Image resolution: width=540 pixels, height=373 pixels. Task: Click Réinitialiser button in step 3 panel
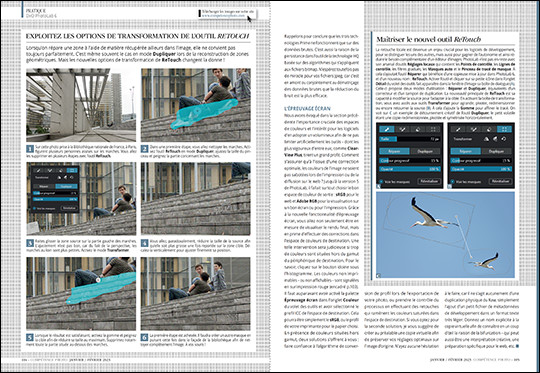69,208
